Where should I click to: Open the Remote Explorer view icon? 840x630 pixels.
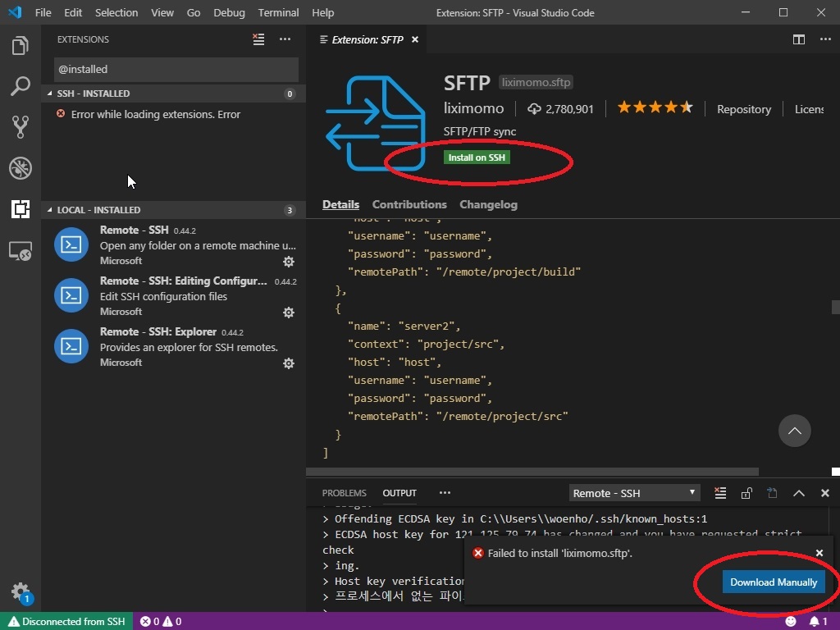(x=21, y=251)
